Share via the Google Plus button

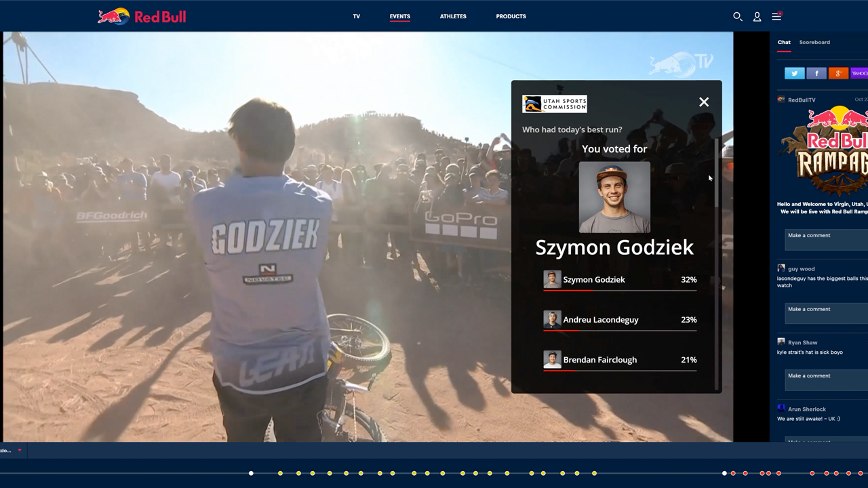pos(838,73)
